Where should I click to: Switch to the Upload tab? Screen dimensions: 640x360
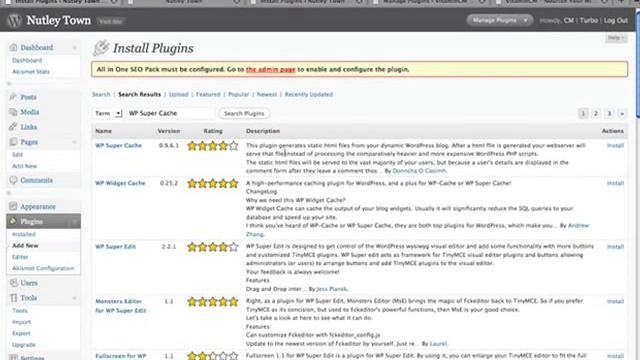pos(178,94)
